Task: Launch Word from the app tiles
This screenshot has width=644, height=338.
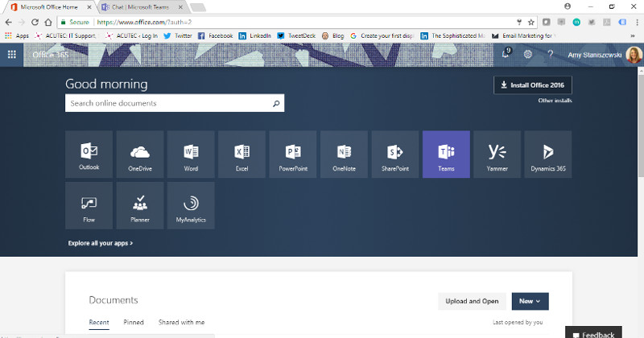Action: pos(191,154)
